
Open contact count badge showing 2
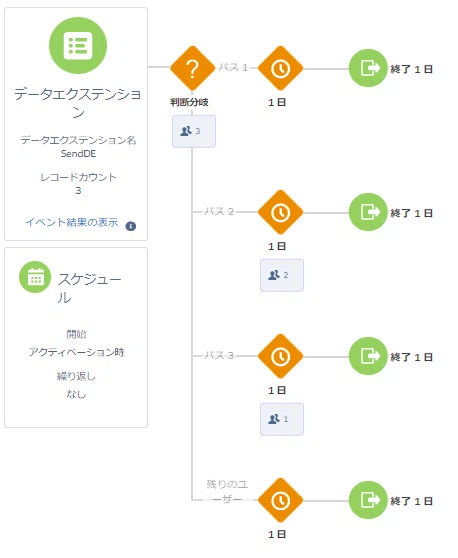pos(282,275)
